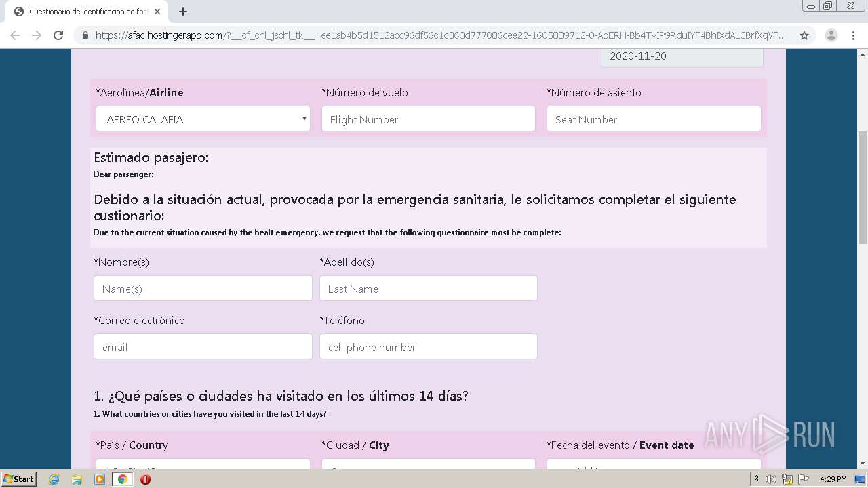
Task: Click the "*Fecha del evento / Event date" label
Action: 620,445
